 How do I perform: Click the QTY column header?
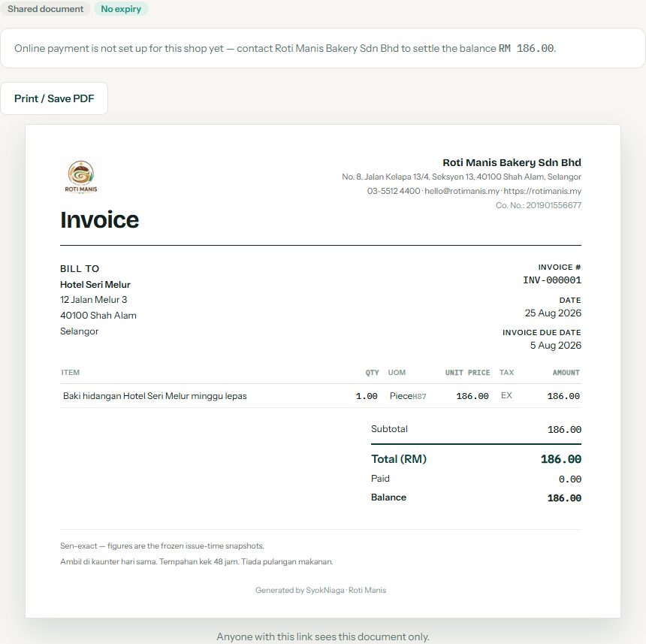click(372, 373)
